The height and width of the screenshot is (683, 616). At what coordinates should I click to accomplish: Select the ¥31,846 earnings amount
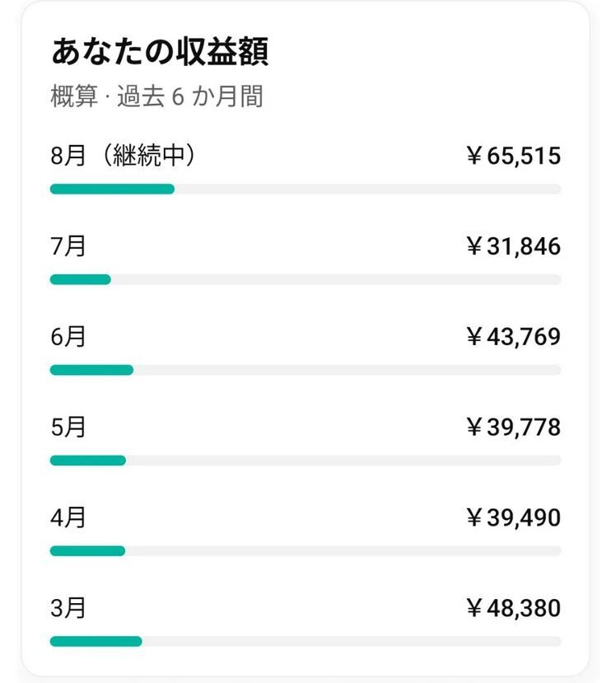click(513, 246)
